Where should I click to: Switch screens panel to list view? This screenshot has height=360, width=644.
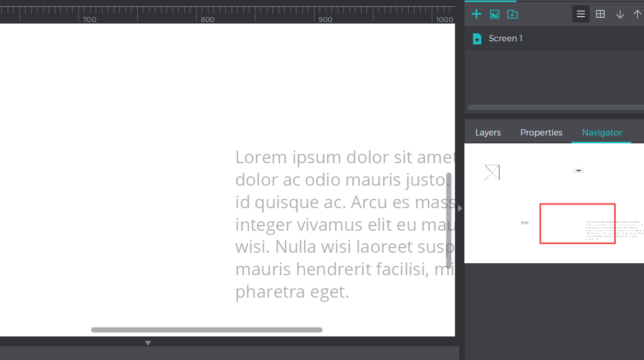tap(581, 14)
